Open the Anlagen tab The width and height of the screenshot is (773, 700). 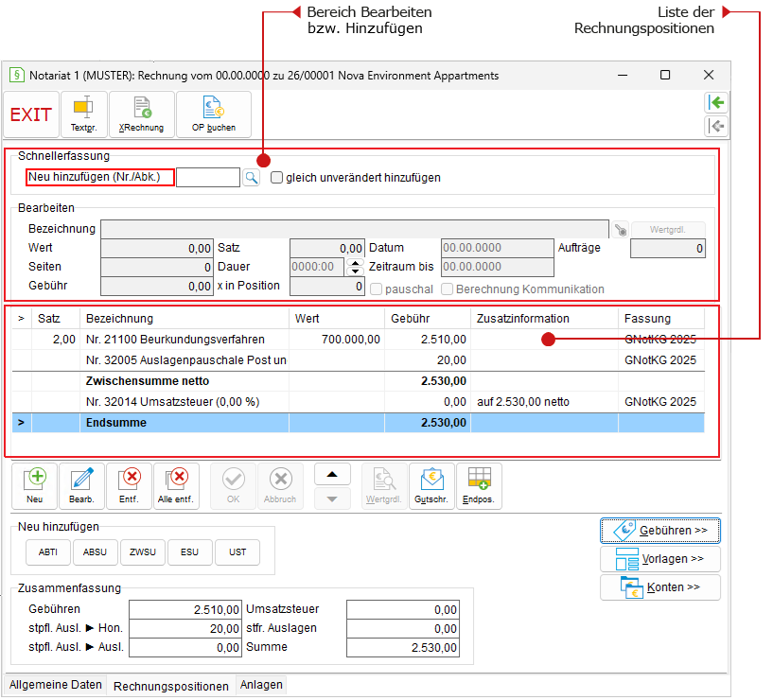pyautogui.click(x=261, y=685)
